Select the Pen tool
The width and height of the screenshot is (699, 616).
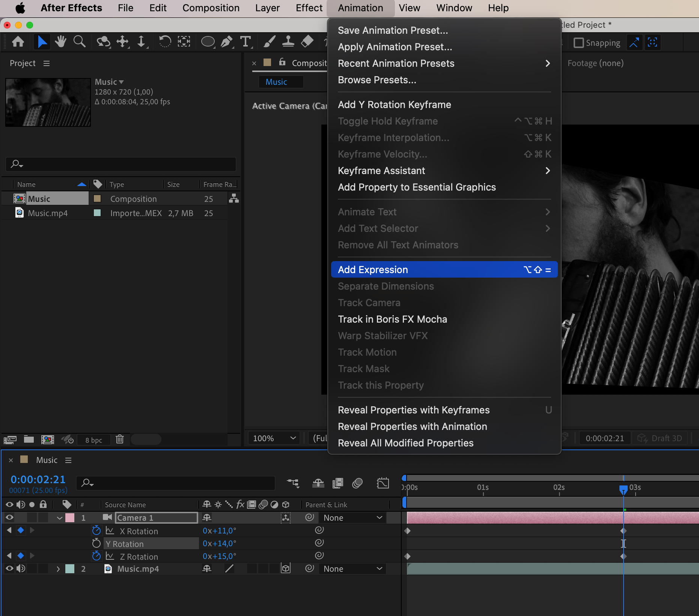(x=226, y=41)
